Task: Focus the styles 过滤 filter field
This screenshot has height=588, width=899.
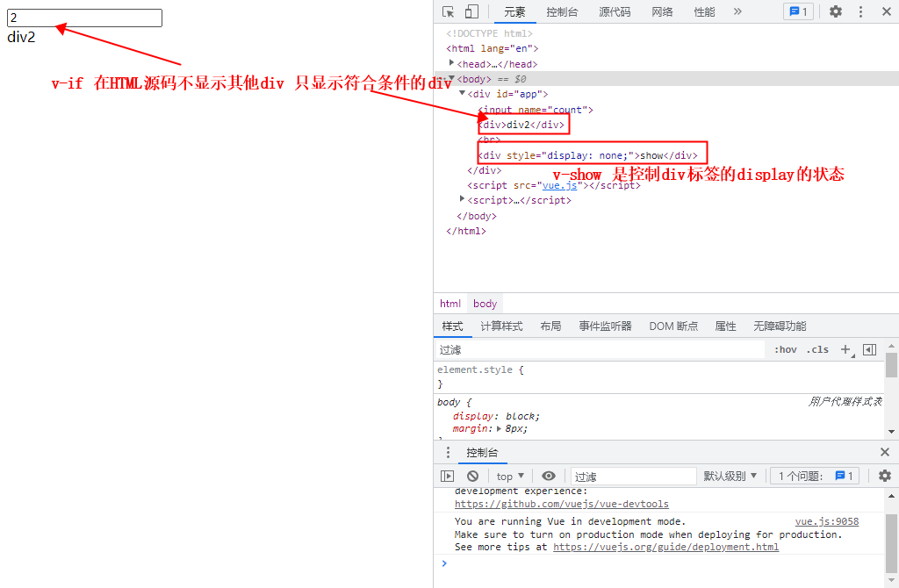Action: 599,350
